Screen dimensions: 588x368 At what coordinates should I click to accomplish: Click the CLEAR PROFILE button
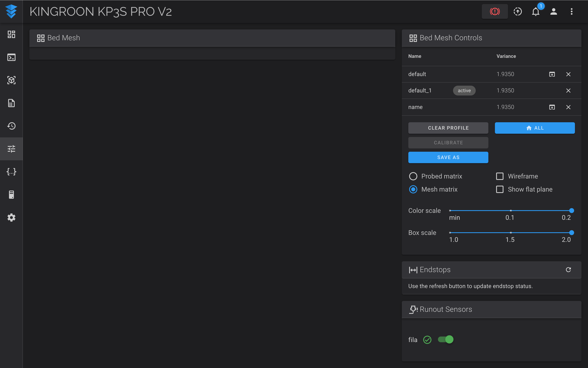[448, 128]
